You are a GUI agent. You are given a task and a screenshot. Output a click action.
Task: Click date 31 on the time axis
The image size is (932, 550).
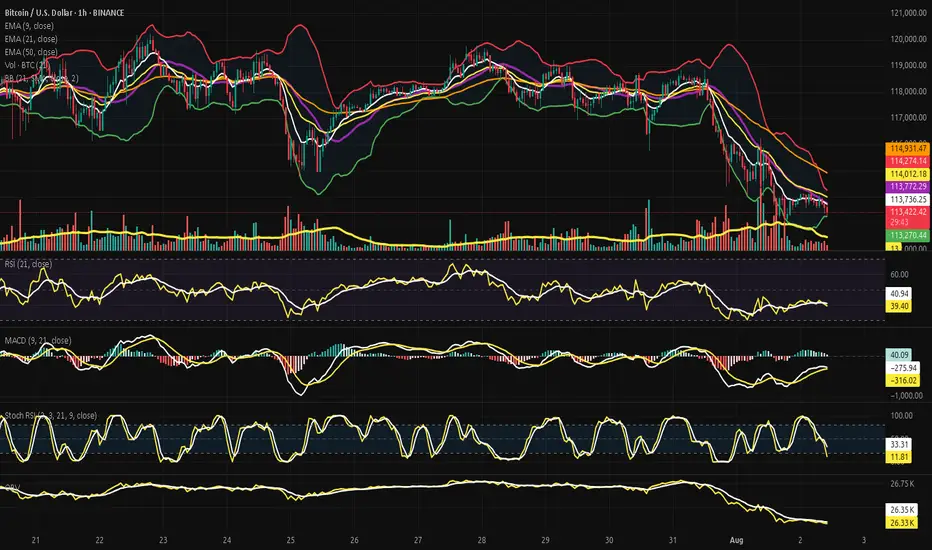672,540
